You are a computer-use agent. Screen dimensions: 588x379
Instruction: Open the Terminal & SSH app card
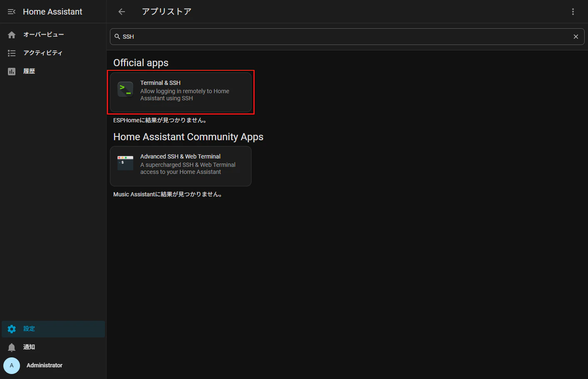[181, 92]
